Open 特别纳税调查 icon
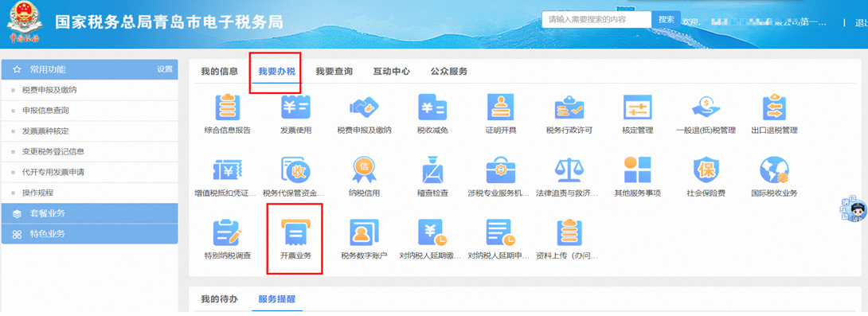The width and height of the screenshot is (868, 316). point(228,232)
